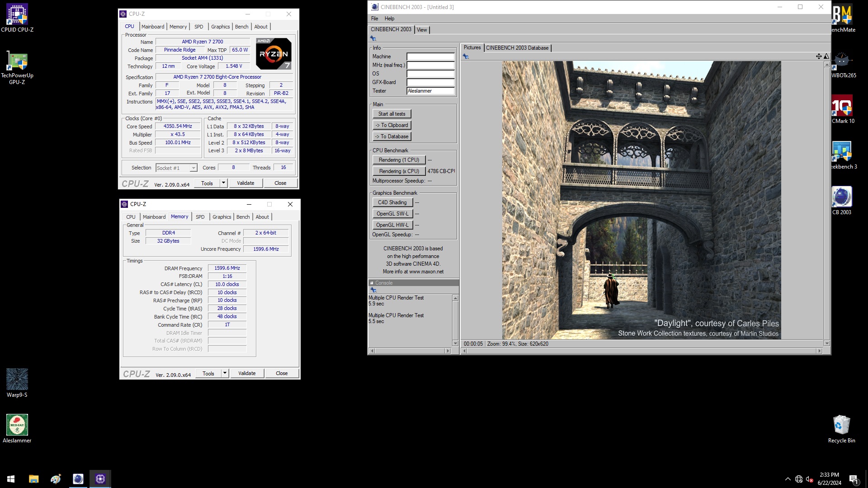
Task: Click picture viewer vertical scrollbar up arrow
Action: (827, 65)
